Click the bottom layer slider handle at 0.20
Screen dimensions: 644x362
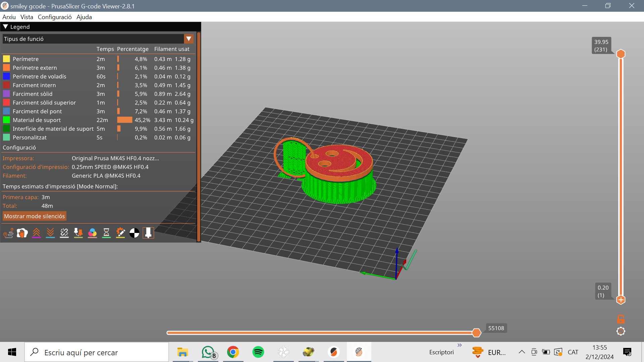[x=621, y=300]
